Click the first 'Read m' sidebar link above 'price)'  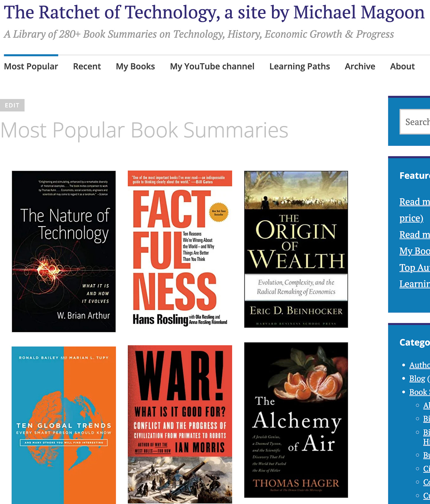[x=415, y=202]
